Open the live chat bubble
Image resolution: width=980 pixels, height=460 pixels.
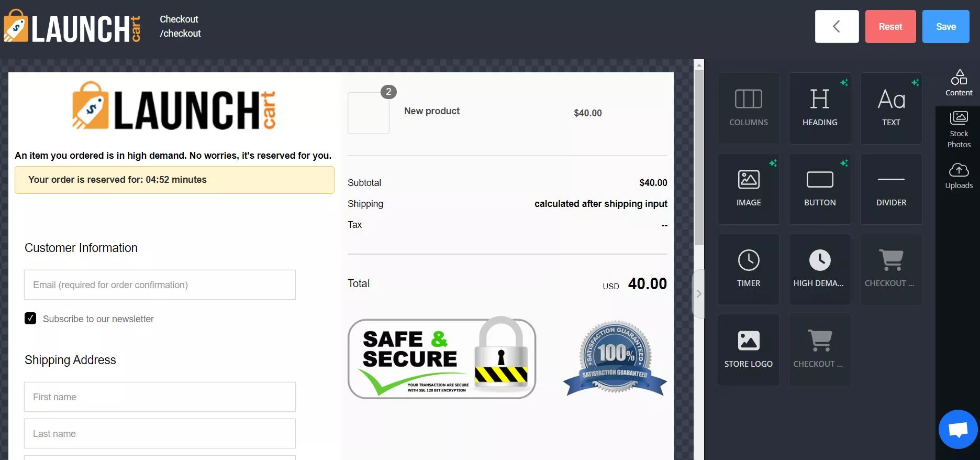957,430
